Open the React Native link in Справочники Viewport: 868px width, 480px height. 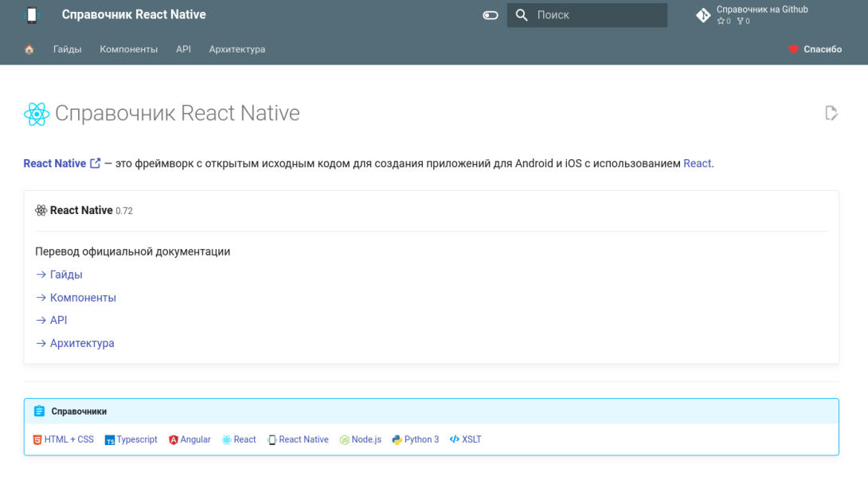(x=303, y=439)
